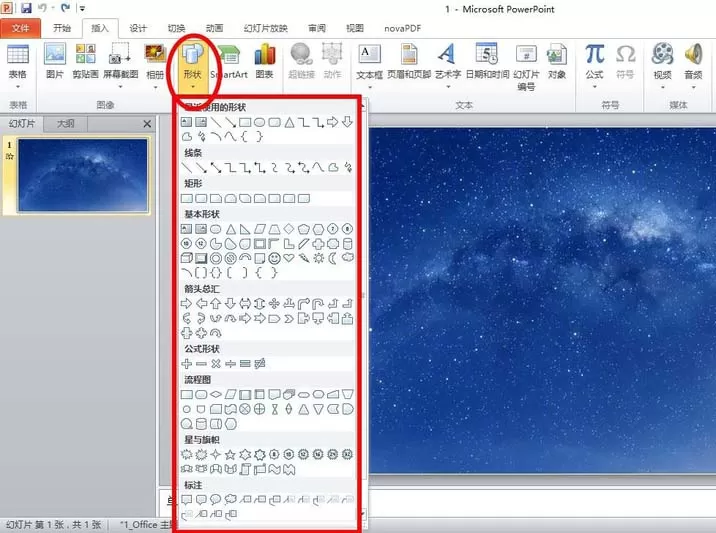Switch to the 开始 ribbon tab

point(62,28)
